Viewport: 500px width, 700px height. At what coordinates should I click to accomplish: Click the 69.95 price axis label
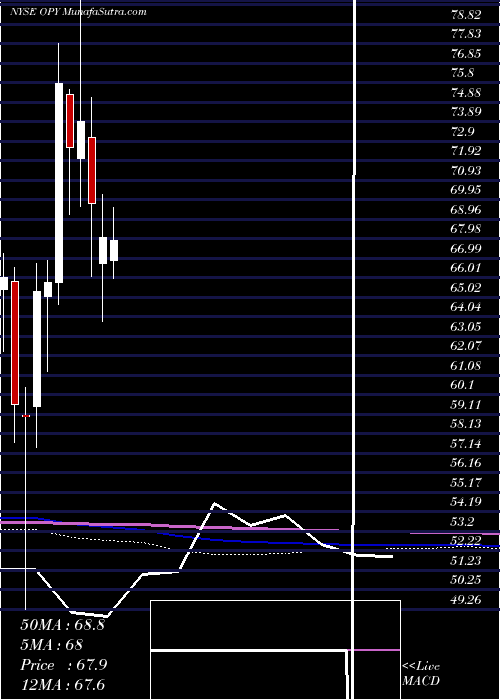click(466, 191)
